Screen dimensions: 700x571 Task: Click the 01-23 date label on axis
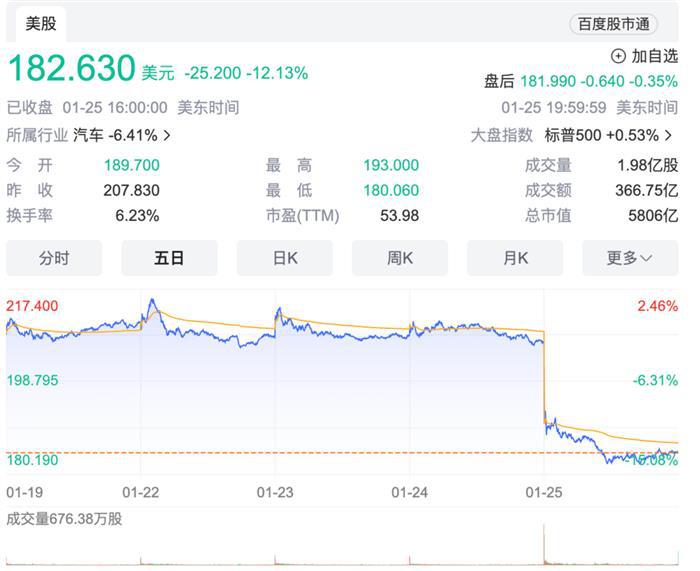point(274,492)
